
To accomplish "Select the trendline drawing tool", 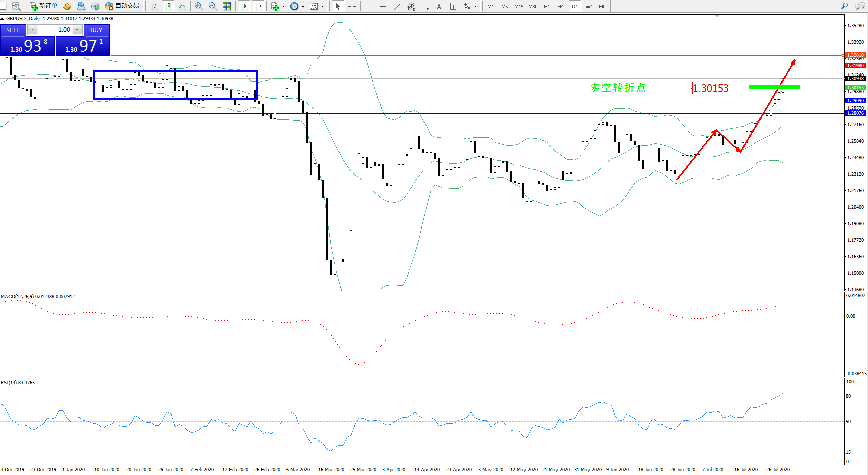I will tap(397, 6).
